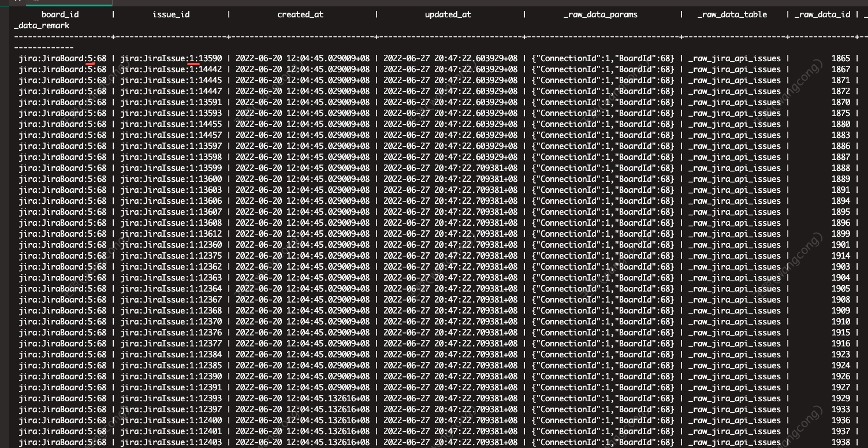Select issue id jira:JiraIssue:1:13593
The image size is (868, 448).
point(171,113)
